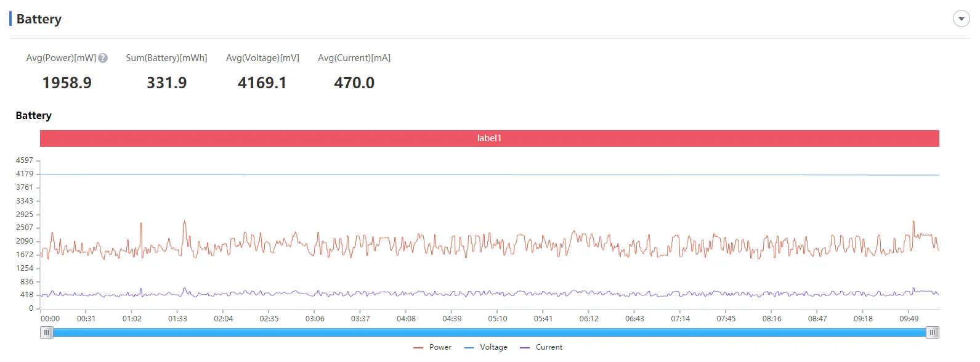980x362 pixels.
Task: Click the 09:49 time axis label
Action: tap(909, 319)
